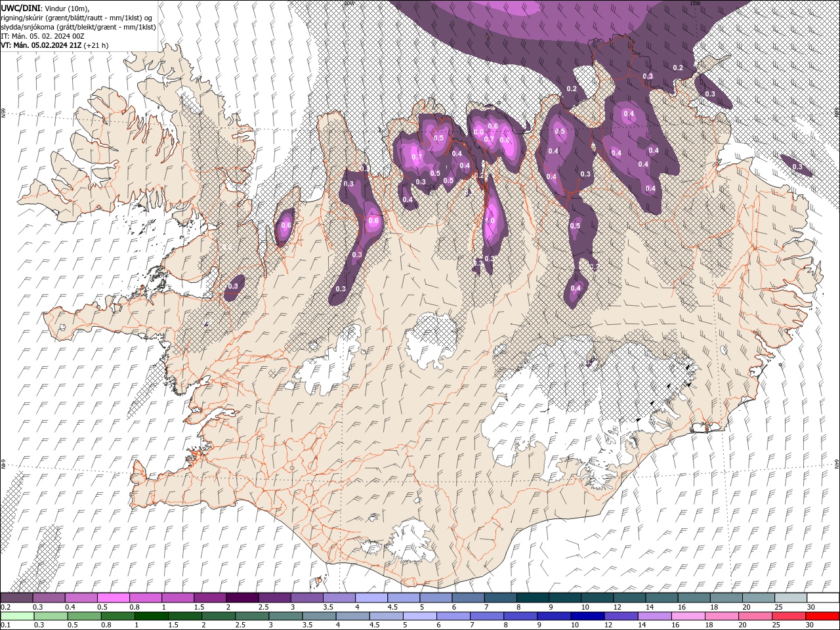This screenshot has height=630, width=840.
Task: Pick the white swatch after 30 in the snow scale
Action: click(x=824, y=598)
